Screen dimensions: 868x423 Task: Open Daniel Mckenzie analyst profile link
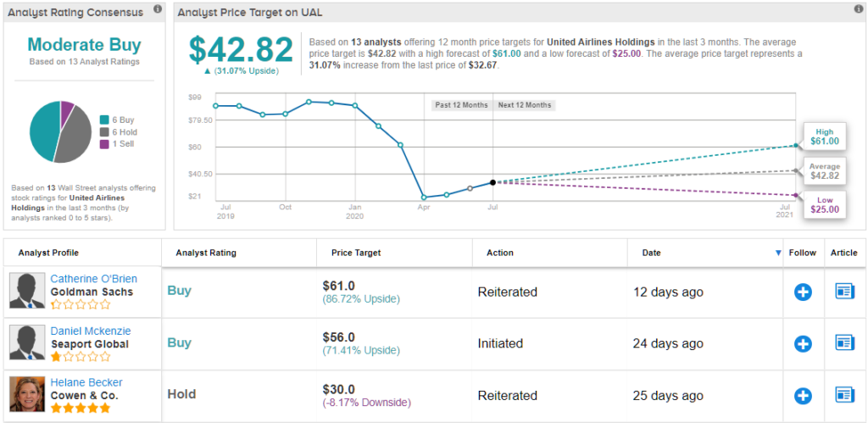click(91, 331)
